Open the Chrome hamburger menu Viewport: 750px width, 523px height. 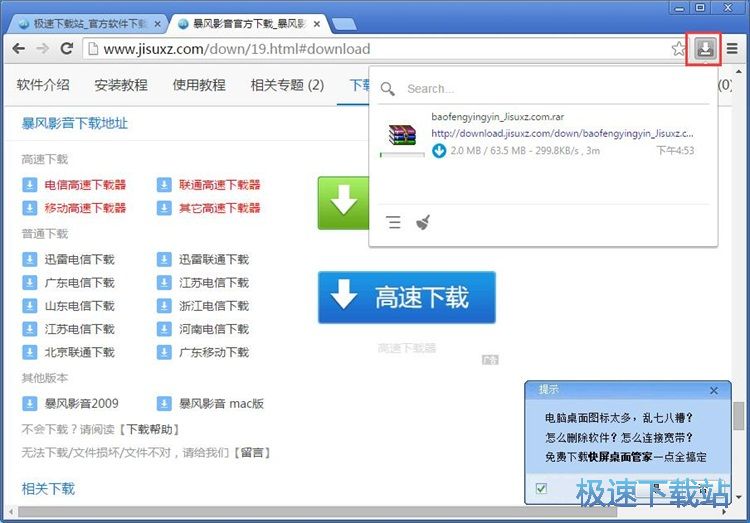(x=732, y=48)
